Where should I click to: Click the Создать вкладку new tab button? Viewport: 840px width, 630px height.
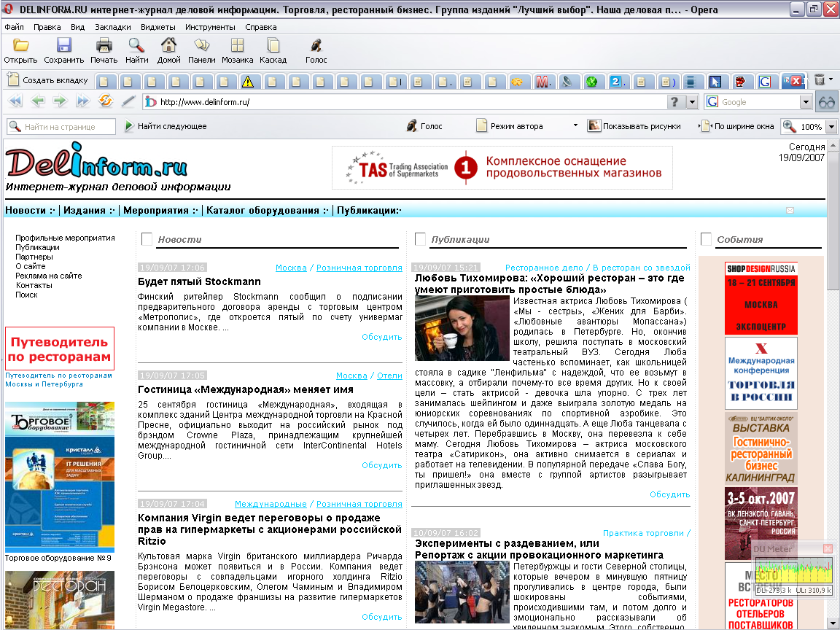48,80
